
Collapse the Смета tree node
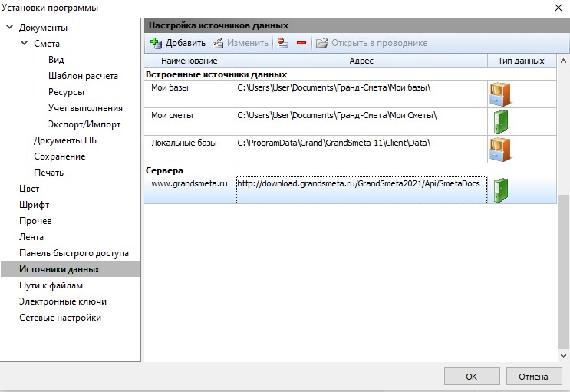pos(25,44)
